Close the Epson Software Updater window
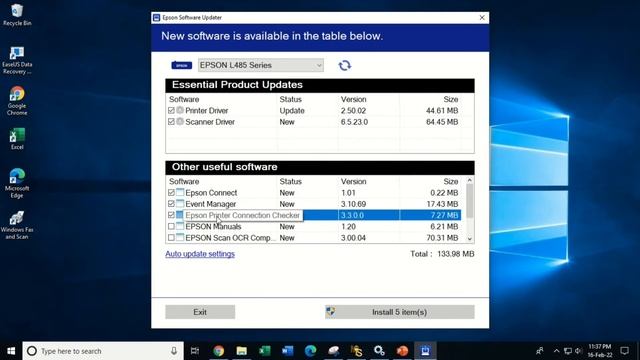The image size is (640, 360). point(482,18)
